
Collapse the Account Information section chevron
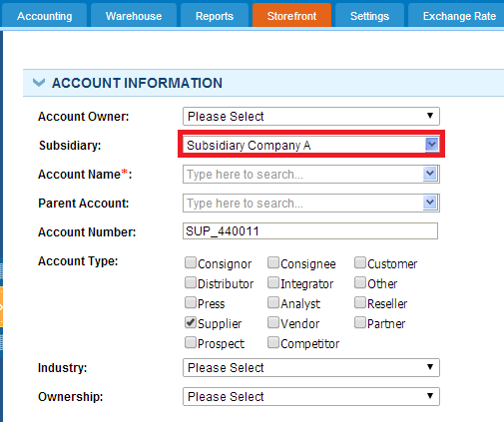(x=39, y=83)
